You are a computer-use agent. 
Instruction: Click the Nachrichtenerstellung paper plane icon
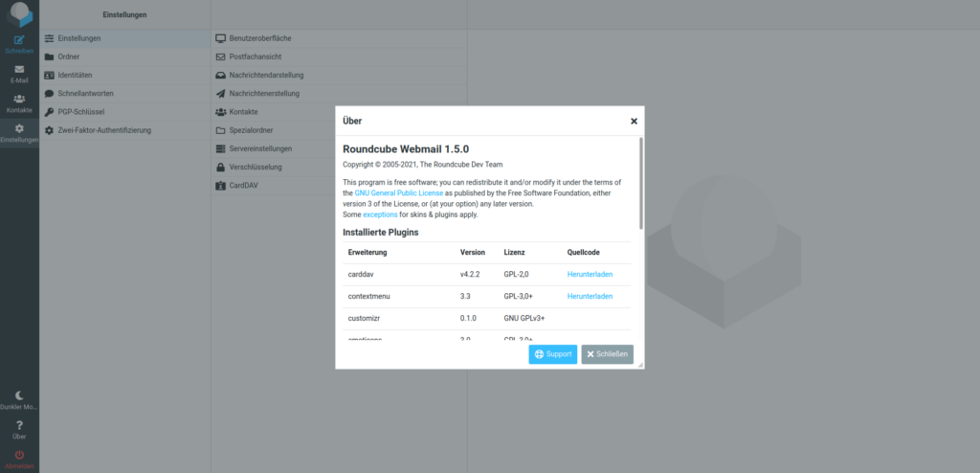[220, 94]
